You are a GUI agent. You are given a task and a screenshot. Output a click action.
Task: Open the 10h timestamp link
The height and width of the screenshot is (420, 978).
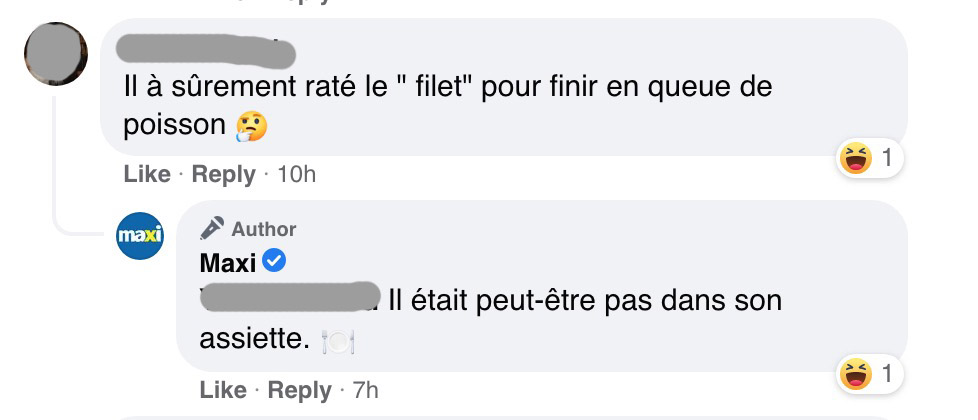[296, 175]
